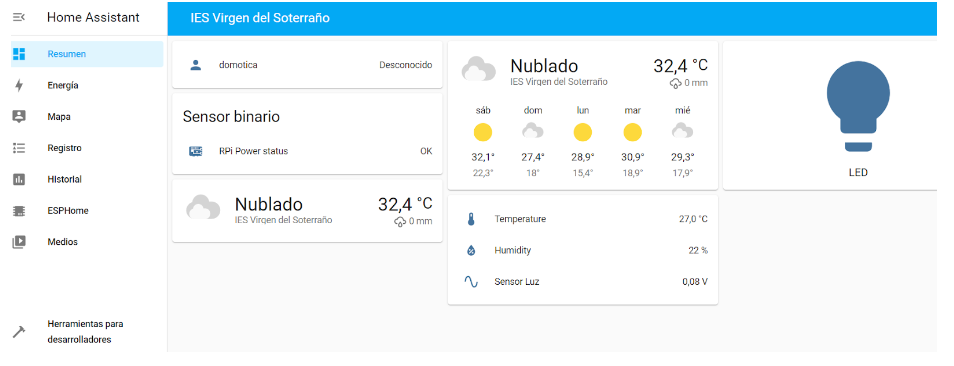Open the Temperature sensor row

(583, 219)
